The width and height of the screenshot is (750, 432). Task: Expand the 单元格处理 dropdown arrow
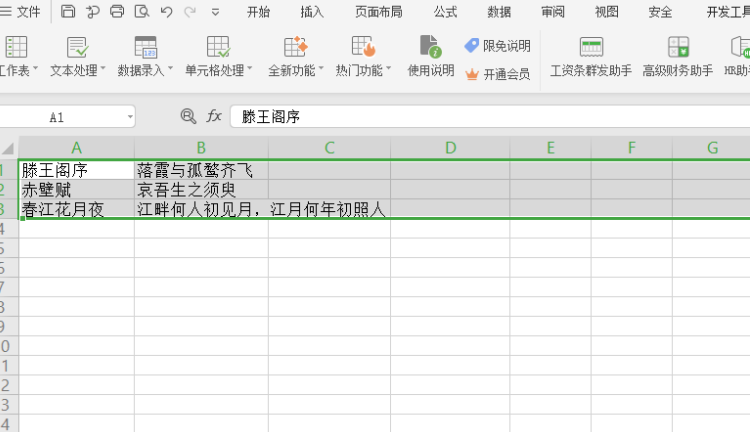click(249, 69)
